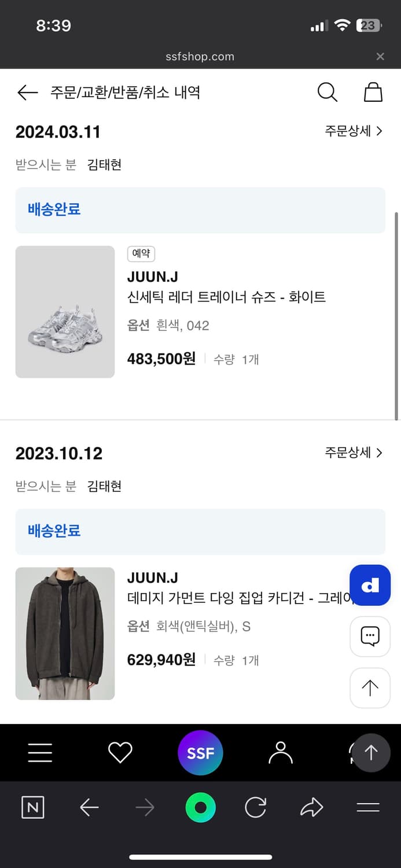Expand 주문상세 for 2024.03.11 order
401x868 pixels.
[354, 131]
